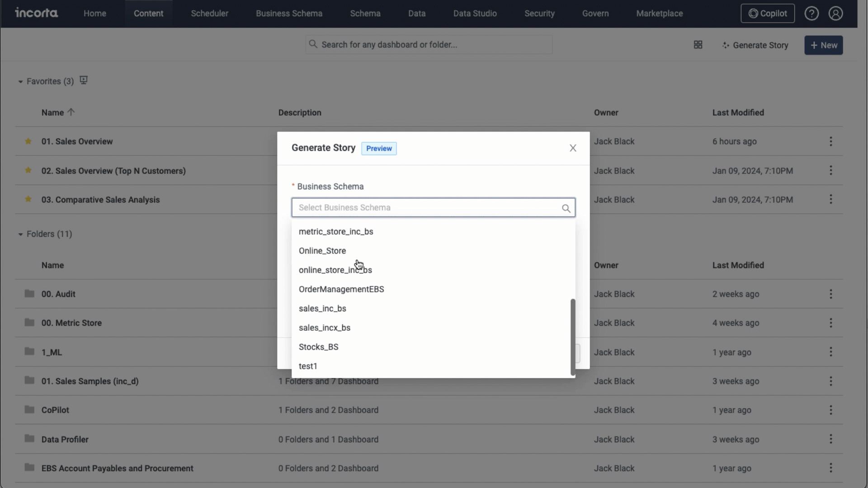Click the Last Modified column header in Favorites

click(x=738, y=113)
